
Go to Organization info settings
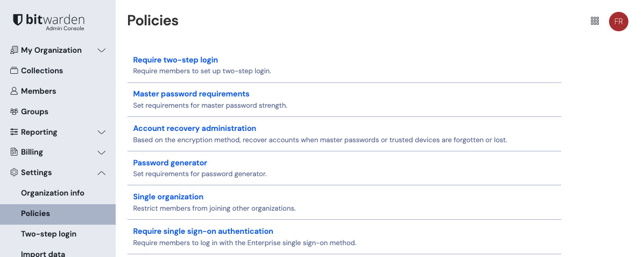pyautogui.click(x=53, y=193)
